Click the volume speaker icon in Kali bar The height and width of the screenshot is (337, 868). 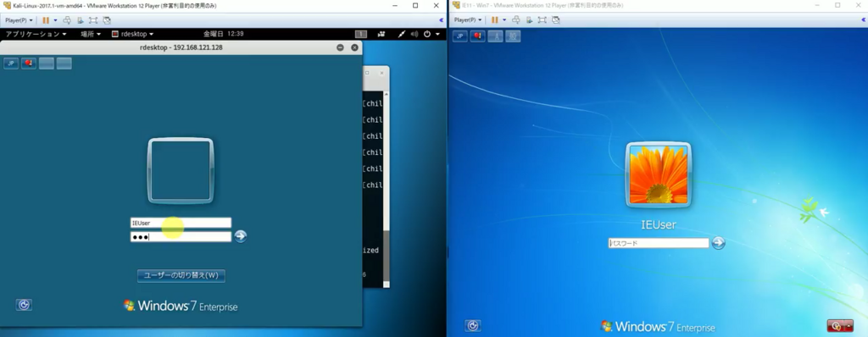point(414,34)
